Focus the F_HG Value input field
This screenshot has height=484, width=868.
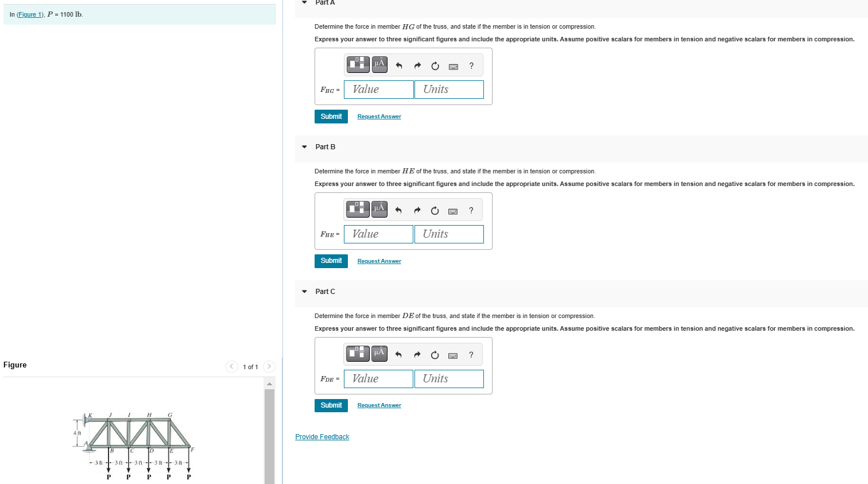(379, 90)
